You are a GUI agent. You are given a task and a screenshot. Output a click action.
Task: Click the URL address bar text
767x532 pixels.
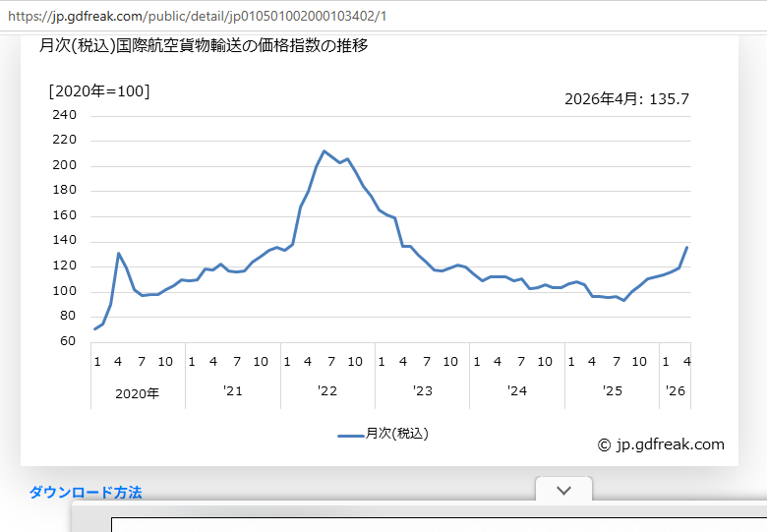click(197, 16)
